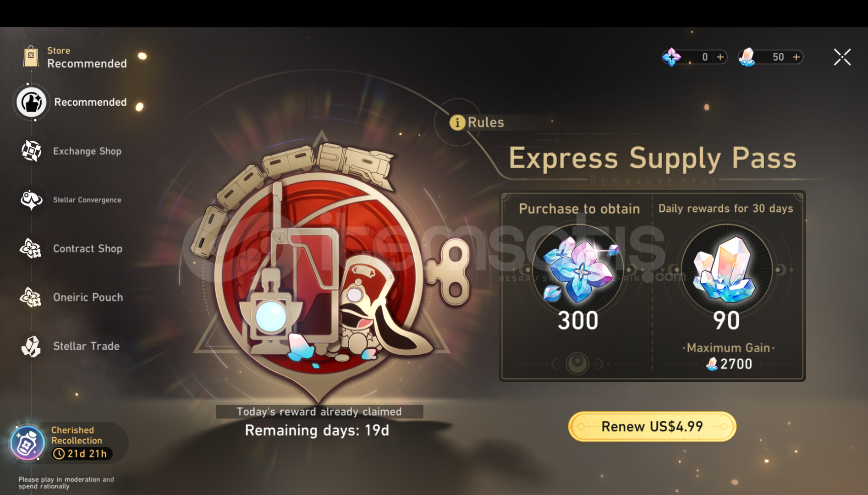The width and height of the screenshot is (868, 495).
Task: Open the Stellar Convergence icon
Action: pos(31,200)
